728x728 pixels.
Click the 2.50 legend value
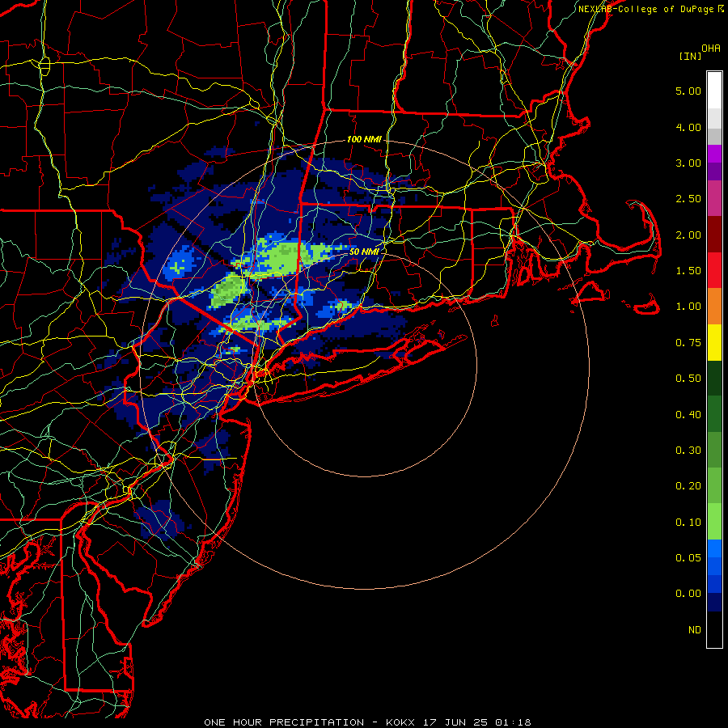(x=688, y=199)
